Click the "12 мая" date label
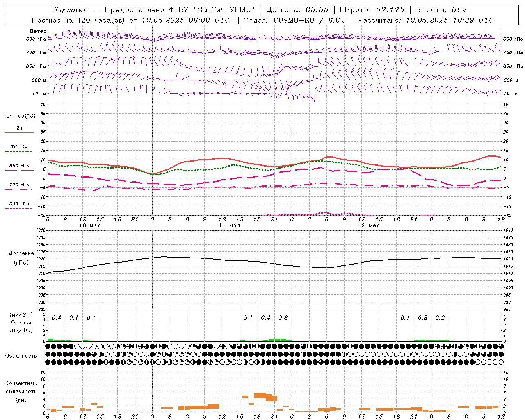Screen dimensions: 525x420 tap(369, 225)
